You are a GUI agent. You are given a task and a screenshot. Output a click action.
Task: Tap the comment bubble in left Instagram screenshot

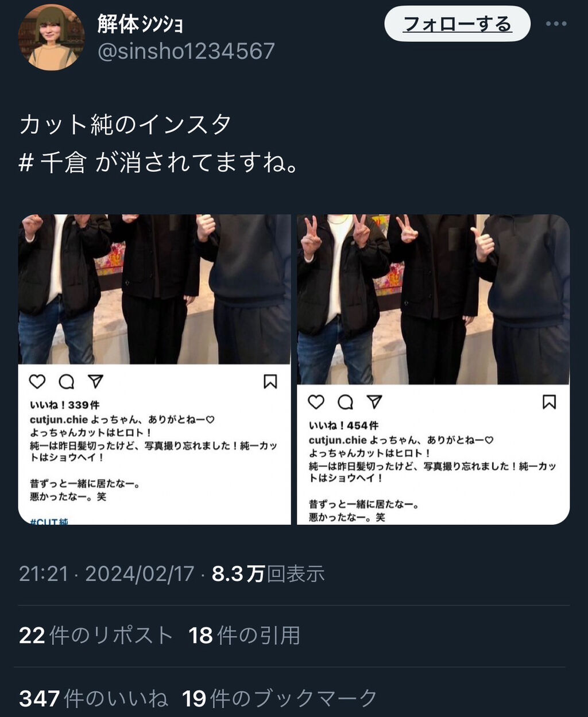pos(67,381)
